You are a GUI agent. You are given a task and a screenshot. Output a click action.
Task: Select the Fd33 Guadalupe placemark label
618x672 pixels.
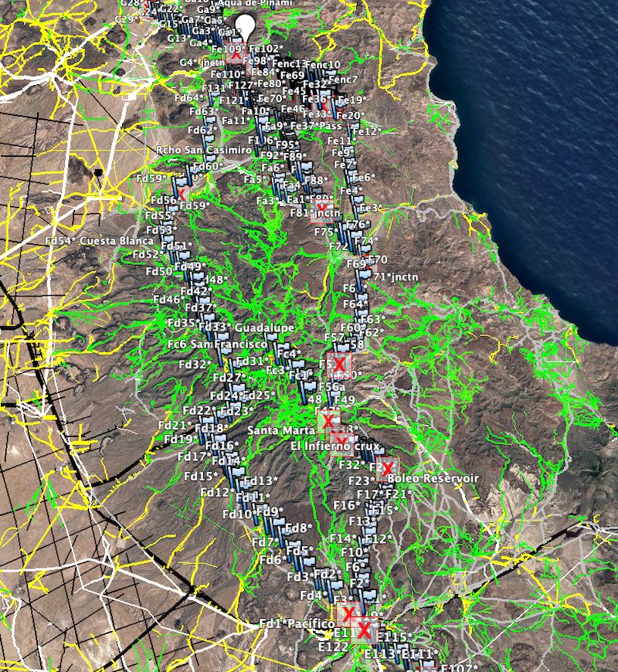(x=241, y=328)
